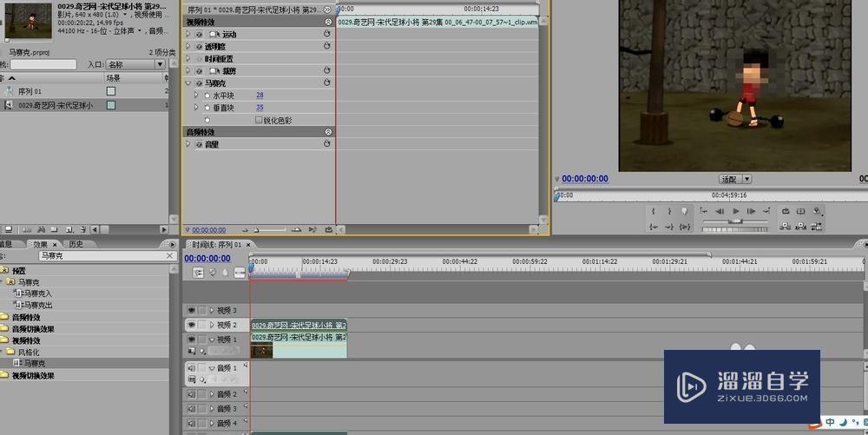Play from In to Out in the program monitor
Image resolution: width=868 pixels, height=435 pixels.
coord(685,227)
